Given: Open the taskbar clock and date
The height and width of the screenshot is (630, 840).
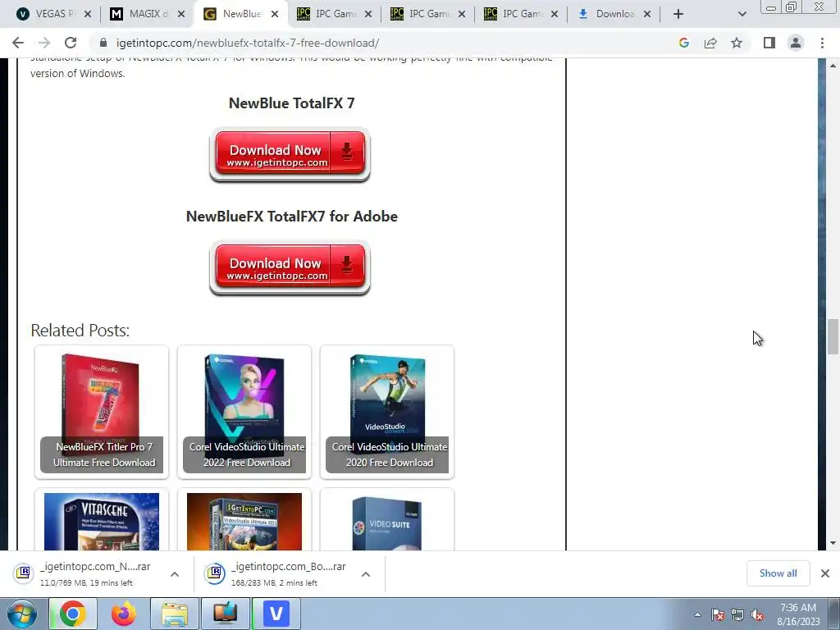Looking at the screenshot, I should click(x=798, y=614).
